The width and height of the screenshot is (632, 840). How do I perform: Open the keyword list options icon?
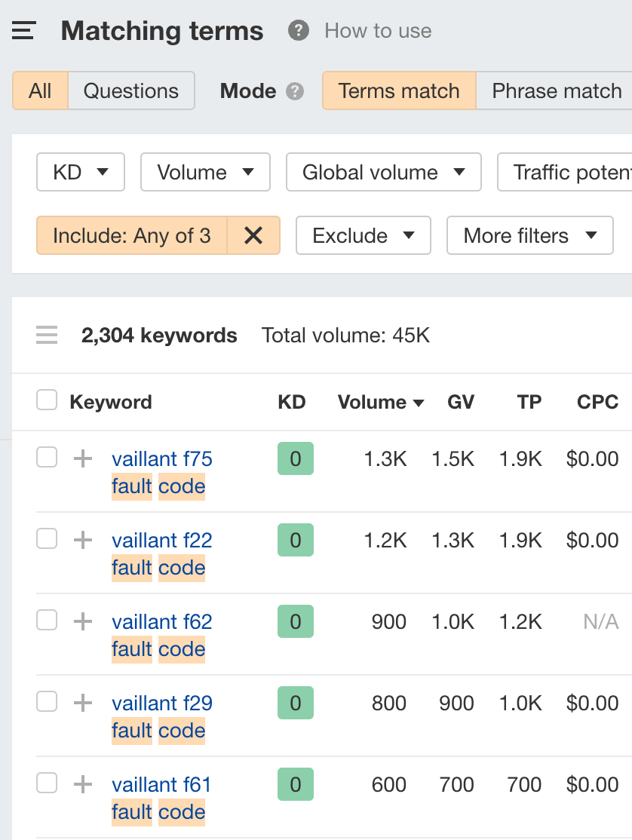(x=47, y=335)
